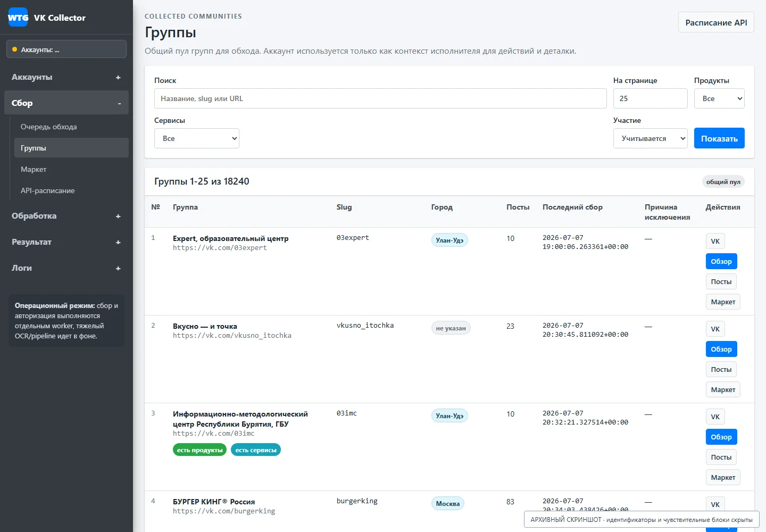
Task: Open VK for БУРГЕР КИНГ Россия
Action: pyautogui.click(x=715, y=504)
